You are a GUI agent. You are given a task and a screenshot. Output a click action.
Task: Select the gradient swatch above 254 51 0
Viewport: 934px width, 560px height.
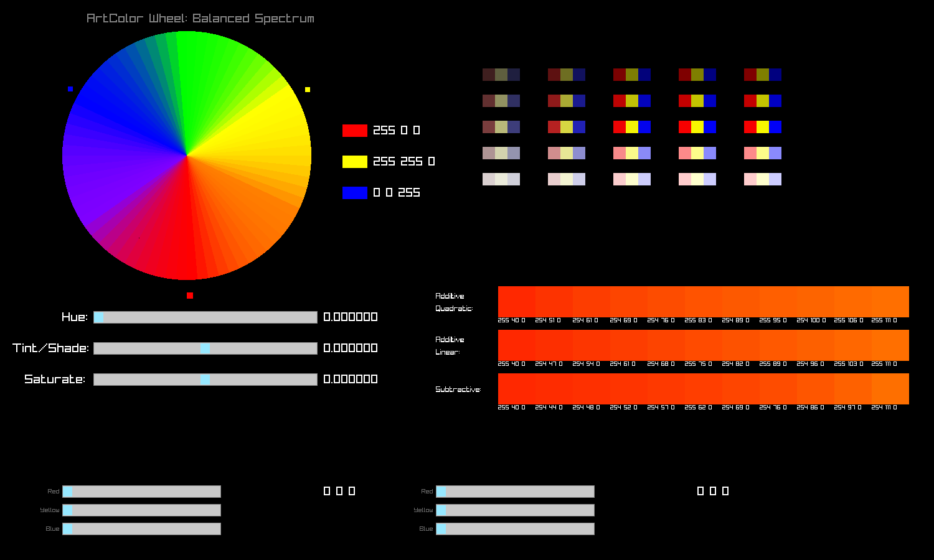(554, 302)
